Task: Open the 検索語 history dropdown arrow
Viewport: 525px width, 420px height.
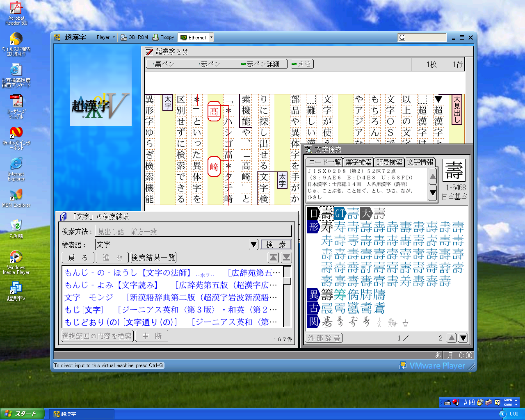Action: click(x=253, y=244)
